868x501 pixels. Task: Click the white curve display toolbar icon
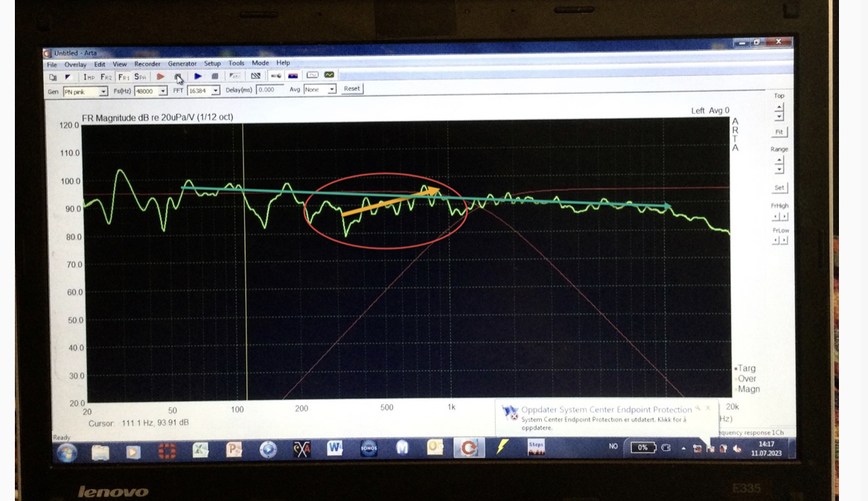coord(312,74)
